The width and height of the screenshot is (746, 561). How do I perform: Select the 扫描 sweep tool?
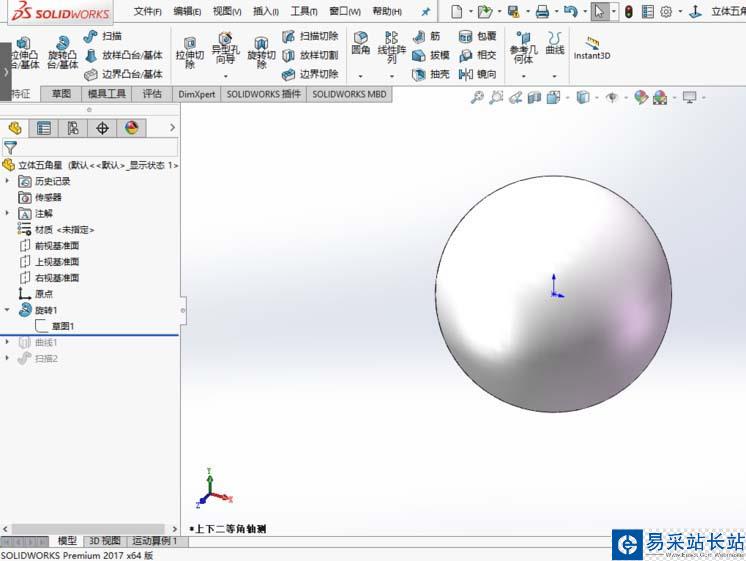coord(102,36)
